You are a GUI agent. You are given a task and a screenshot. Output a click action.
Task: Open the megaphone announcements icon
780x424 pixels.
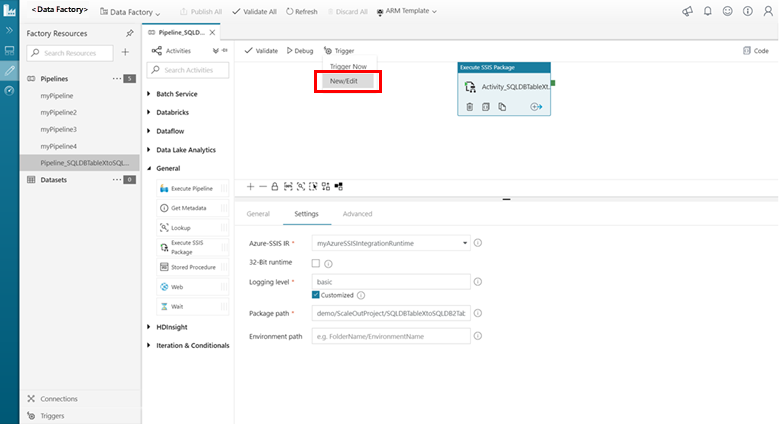point(687,11)
